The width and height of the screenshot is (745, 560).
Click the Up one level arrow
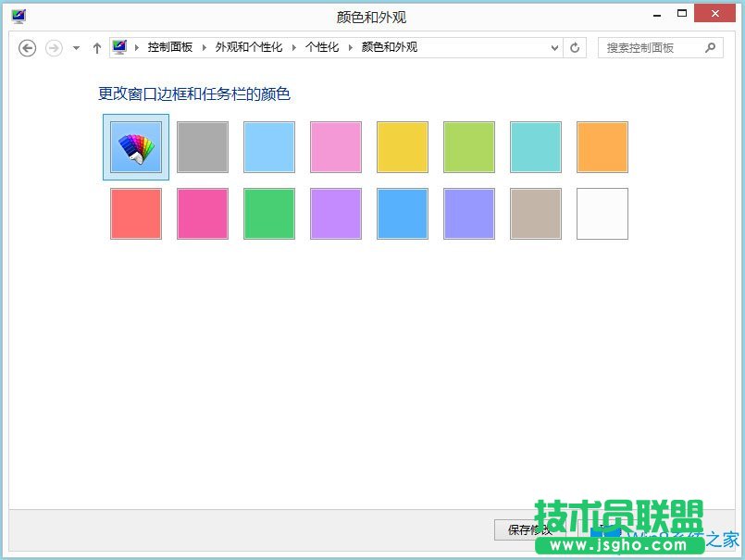[97, 47]
